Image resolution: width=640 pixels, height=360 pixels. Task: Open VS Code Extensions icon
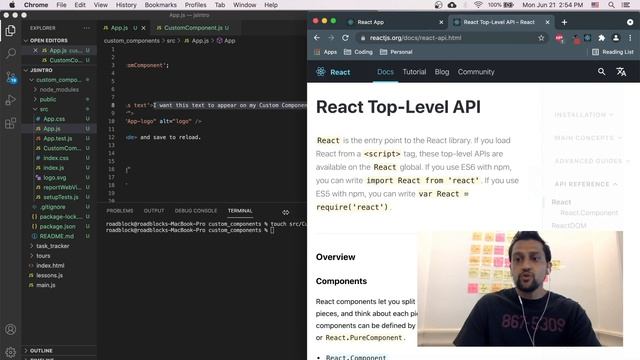[11, 123]
